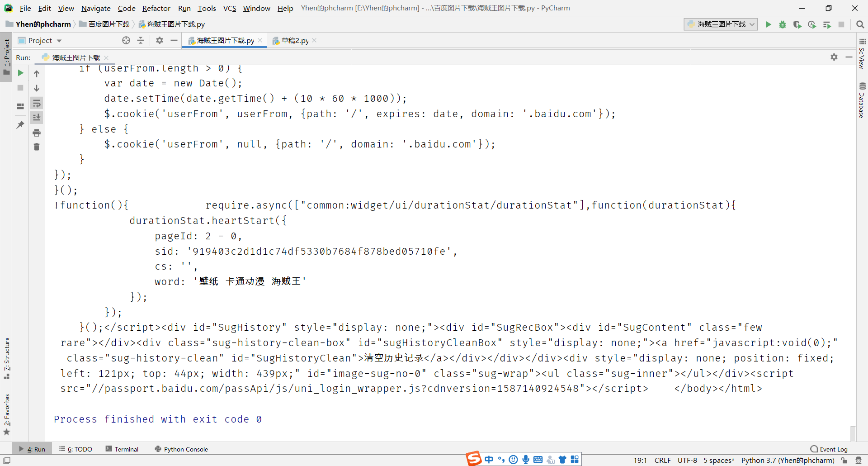The image size is (868, 466).
Task: Toggle Sogou Chinese 中 input mode
Action: pyautogui.click(x=489, y=460)
